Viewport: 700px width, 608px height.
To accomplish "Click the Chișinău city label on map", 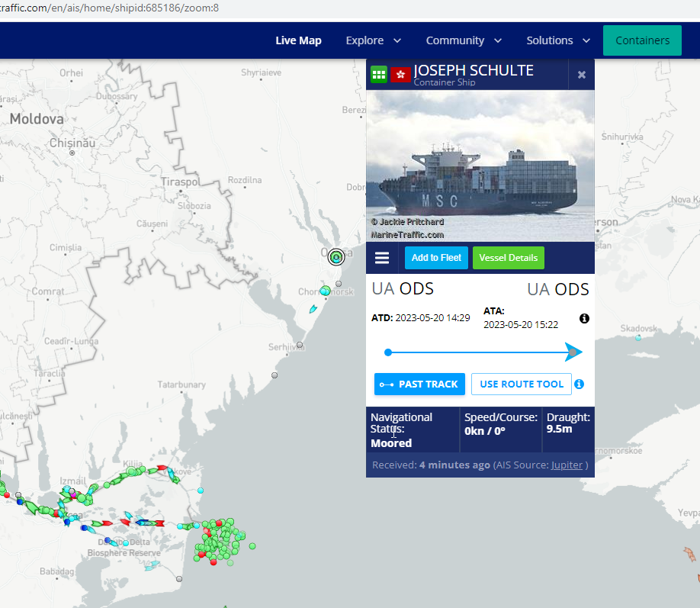I will point(72,143).
